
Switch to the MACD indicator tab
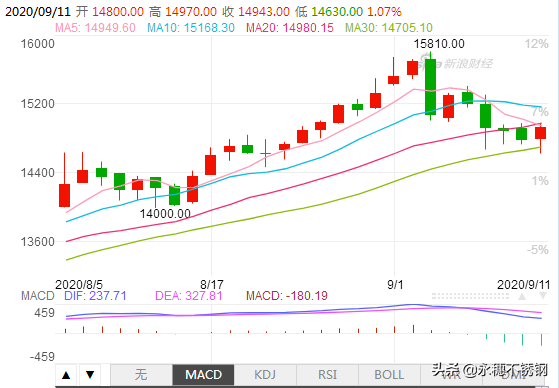pos(203,375)
